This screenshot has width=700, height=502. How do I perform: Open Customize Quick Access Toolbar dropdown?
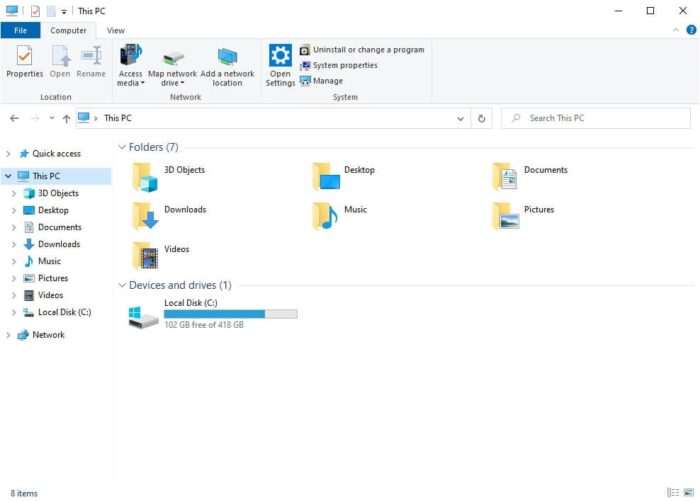pyautogui.click(x=64, y=12)
